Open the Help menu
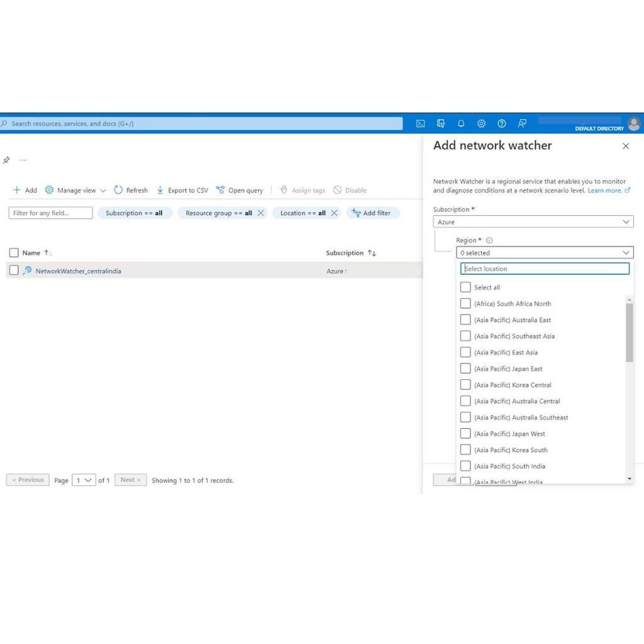This screenshot has width=644, height=644. click(x=502, y=123)
